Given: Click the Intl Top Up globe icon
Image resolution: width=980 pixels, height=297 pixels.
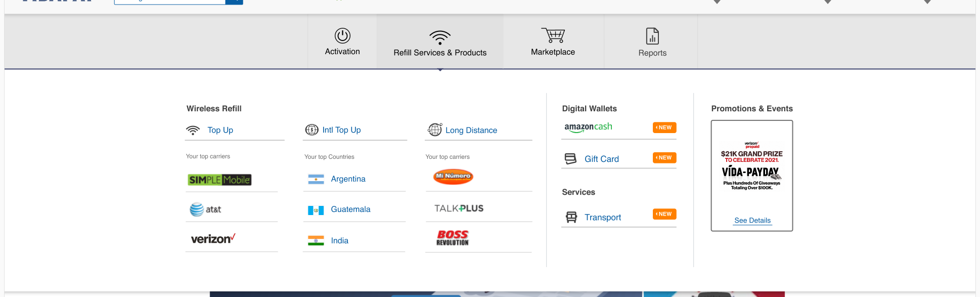Looking at the screenshot, I should point(311,130).
